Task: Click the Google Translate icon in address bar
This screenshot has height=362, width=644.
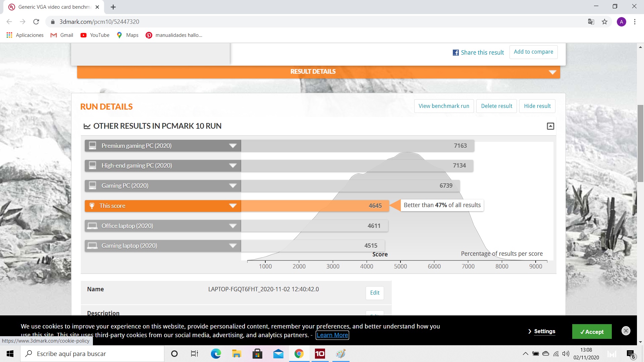Action: (x=591, y=22)
